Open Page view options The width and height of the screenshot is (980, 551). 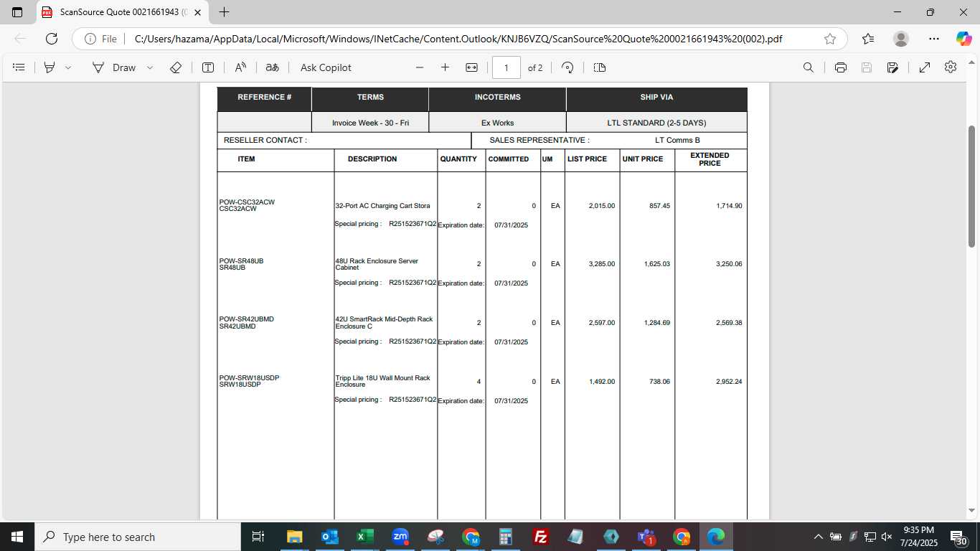point(600,67)
